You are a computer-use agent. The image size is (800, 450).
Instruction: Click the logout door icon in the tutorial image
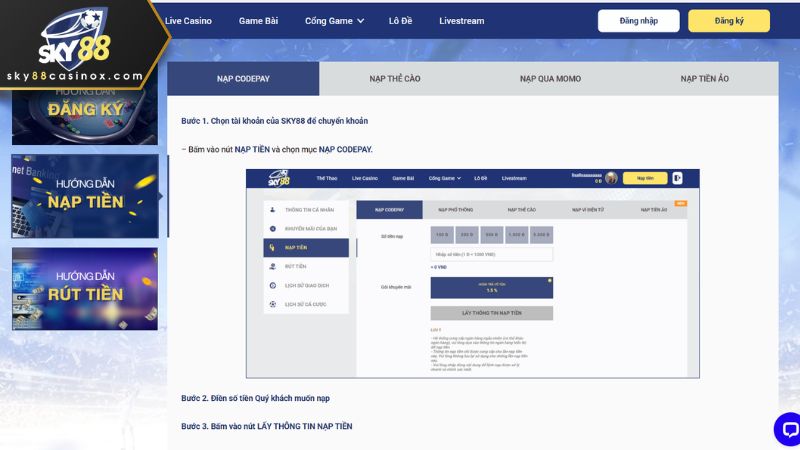(x=677, y=178)
